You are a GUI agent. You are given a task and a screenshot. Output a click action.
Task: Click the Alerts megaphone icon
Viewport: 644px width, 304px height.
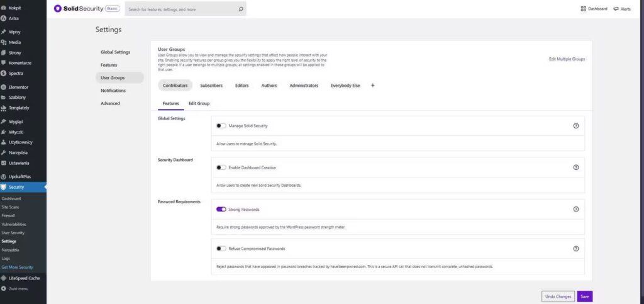(x=616, y=9)
